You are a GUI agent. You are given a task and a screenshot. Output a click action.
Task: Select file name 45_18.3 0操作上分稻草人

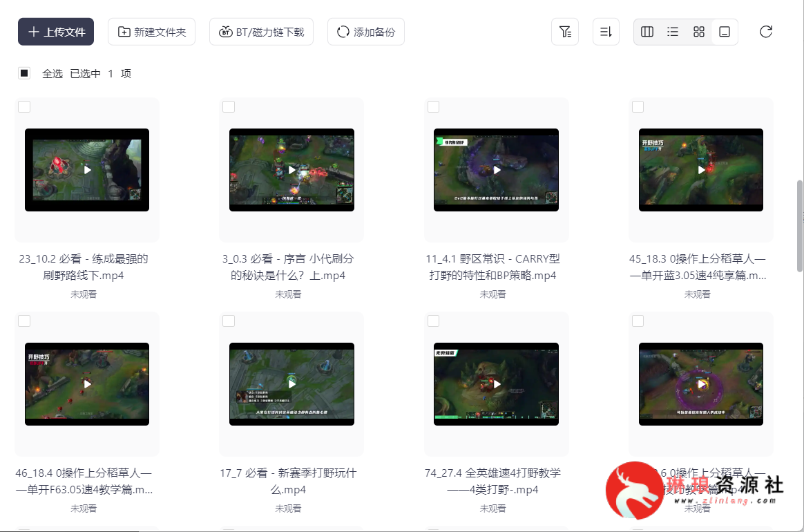[x=698, y=267]
